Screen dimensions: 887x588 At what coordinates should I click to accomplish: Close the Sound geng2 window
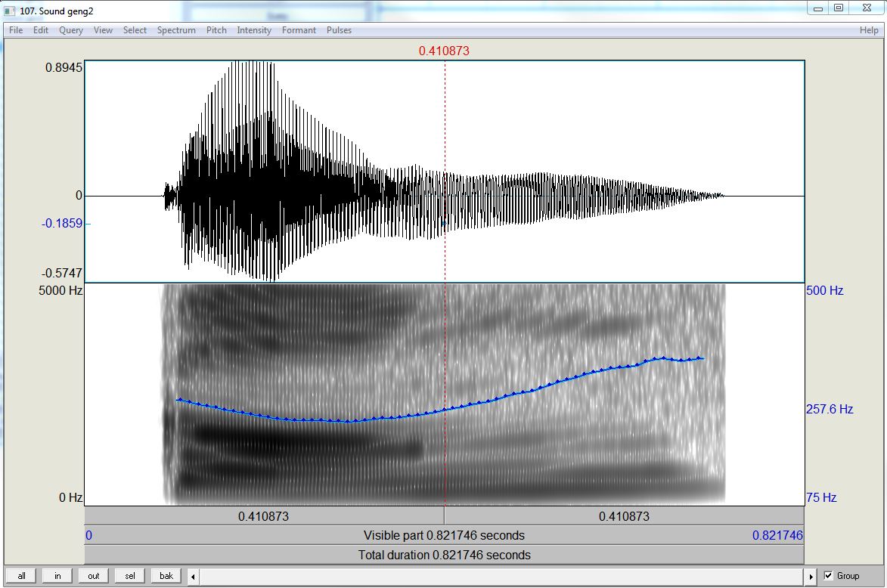867,8
